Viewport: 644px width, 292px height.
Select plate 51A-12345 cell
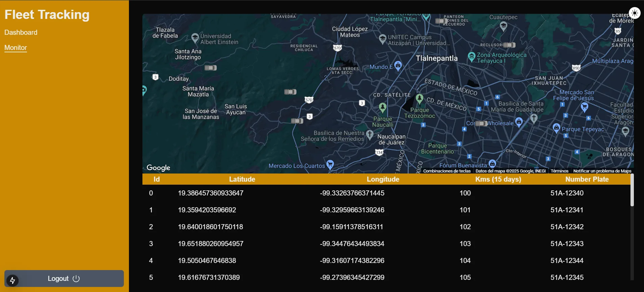click(567, 277)
